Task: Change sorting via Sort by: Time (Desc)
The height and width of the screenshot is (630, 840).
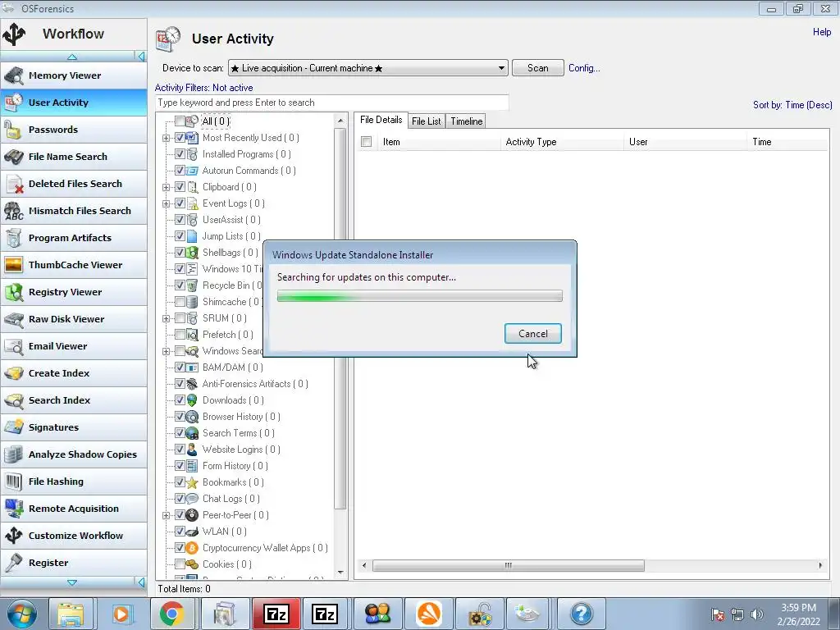Action: tap(792, 105)
